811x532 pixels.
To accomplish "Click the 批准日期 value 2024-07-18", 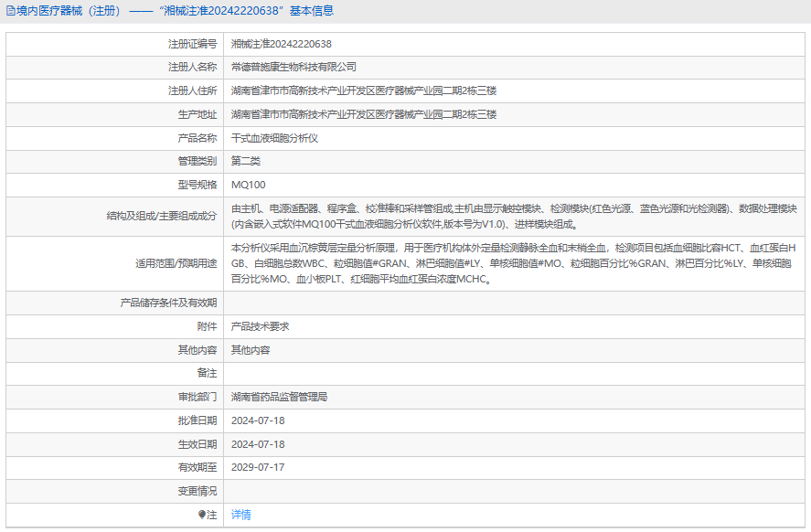I will click(258, 420).
